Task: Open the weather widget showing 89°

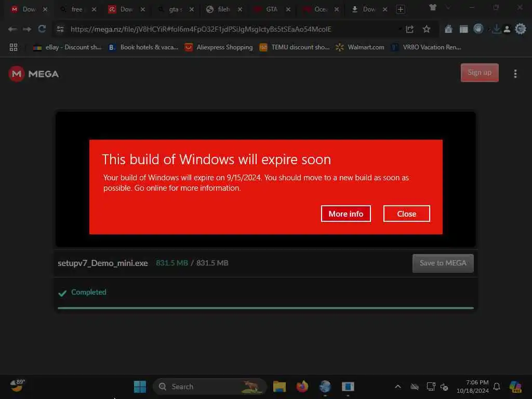Action: coord(17,385)
